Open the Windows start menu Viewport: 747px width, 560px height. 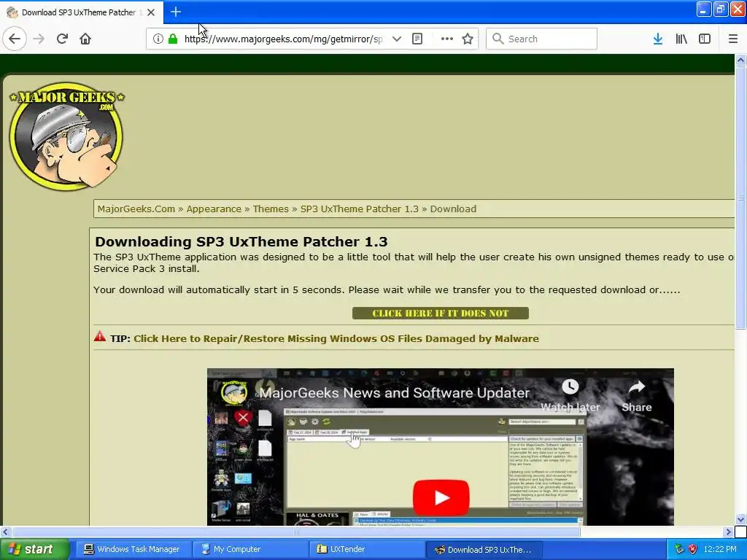point(34,550)
